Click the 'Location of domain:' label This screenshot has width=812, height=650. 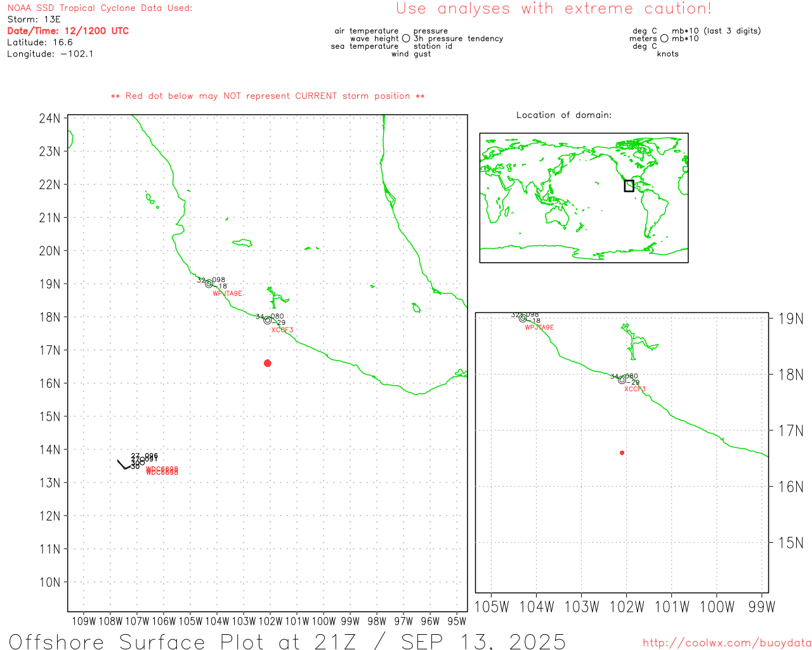click(x=564, y=115)
